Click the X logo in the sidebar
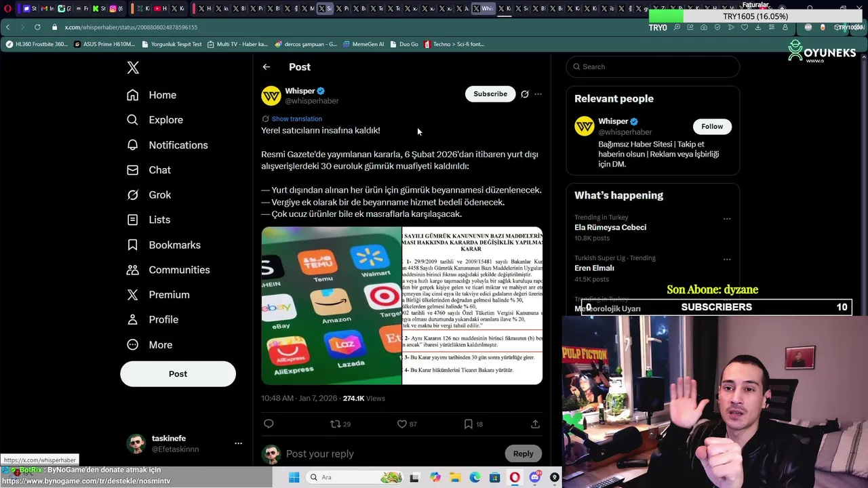 coord(133,67)
